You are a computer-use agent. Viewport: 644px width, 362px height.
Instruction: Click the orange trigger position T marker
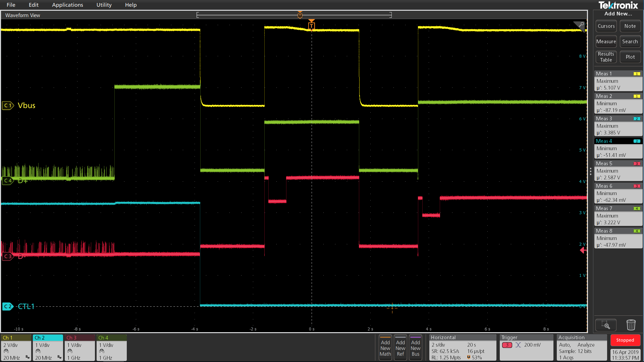pos(311,25)
